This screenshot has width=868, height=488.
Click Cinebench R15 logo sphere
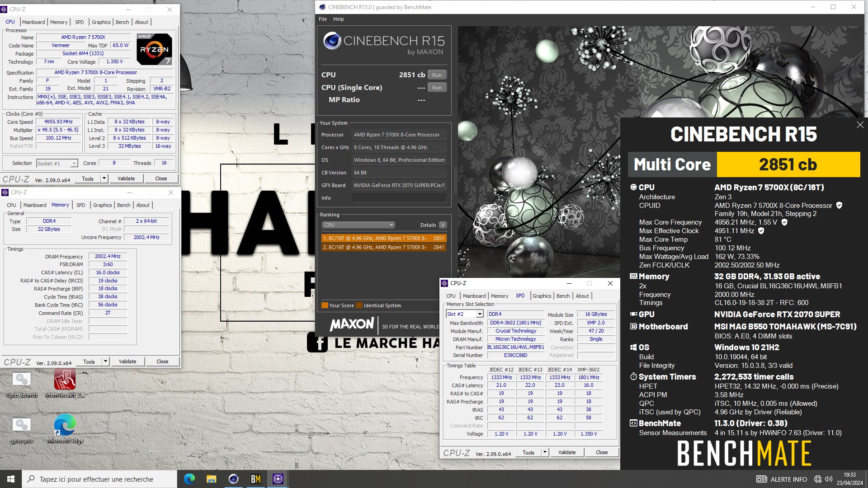332,41
